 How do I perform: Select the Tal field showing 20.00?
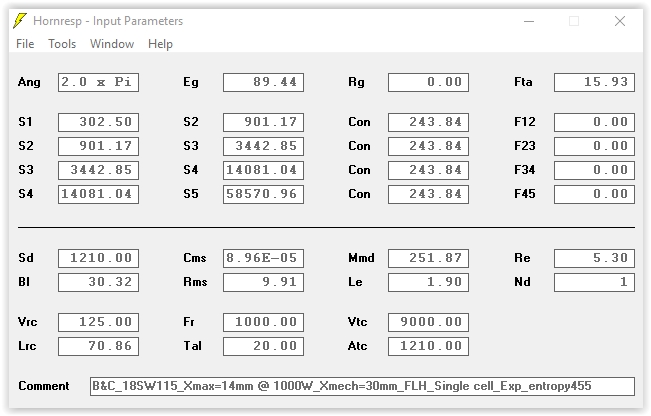pos(263,346)
